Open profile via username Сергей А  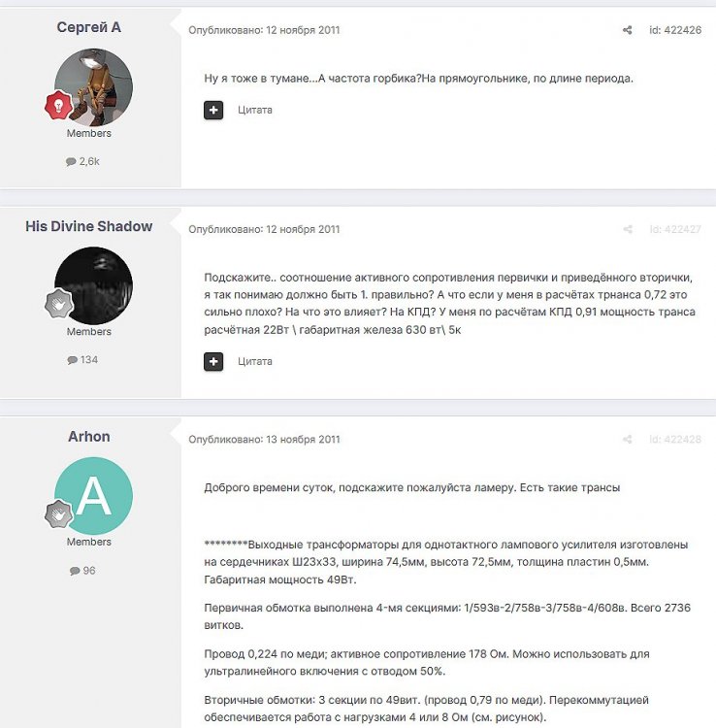pyautogui.click(x=89, y=27)
